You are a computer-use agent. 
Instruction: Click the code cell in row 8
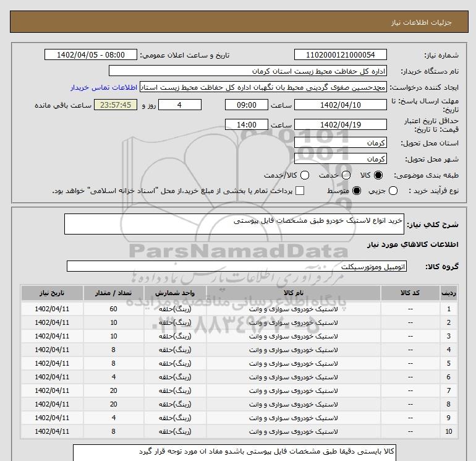coord(410,405)
